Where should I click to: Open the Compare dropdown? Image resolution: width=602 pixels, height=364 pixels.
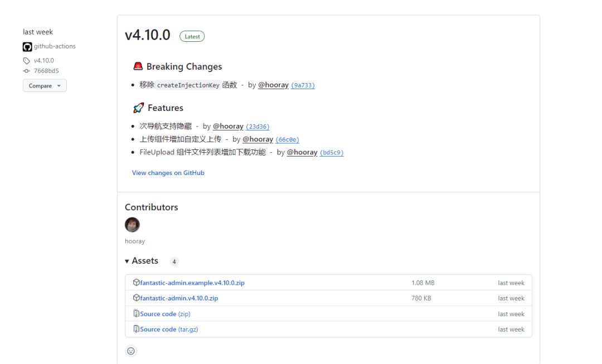(x=45, y=86)
